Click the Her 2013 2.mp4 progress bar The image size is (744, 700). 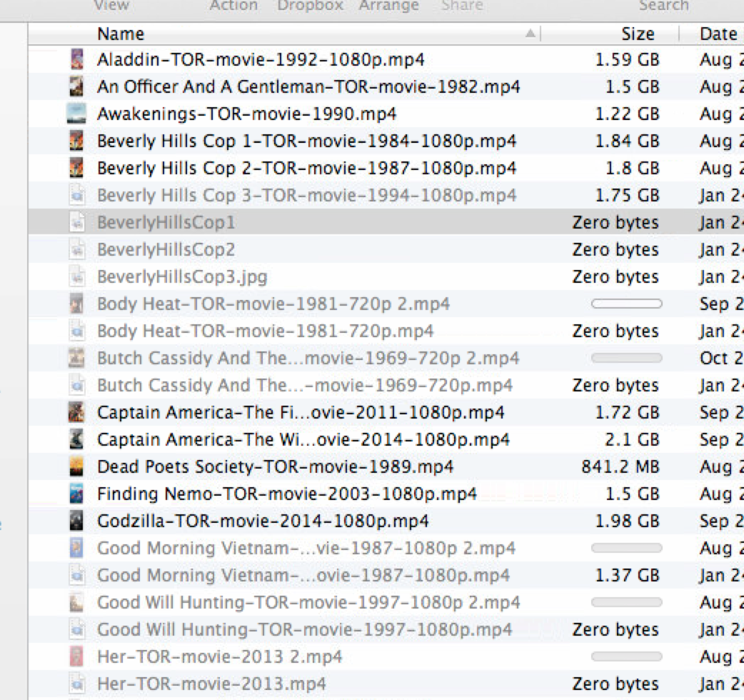click(626, 656)
